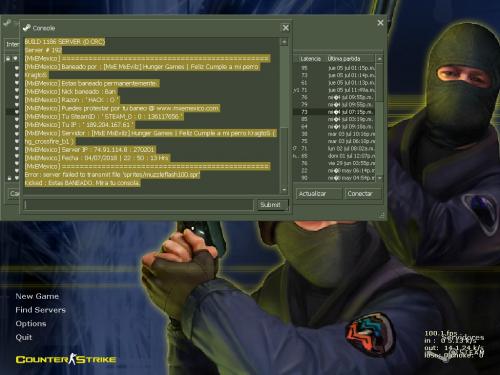Click the resize grip of server browser
500x375 pixels.
pos(382,215)
